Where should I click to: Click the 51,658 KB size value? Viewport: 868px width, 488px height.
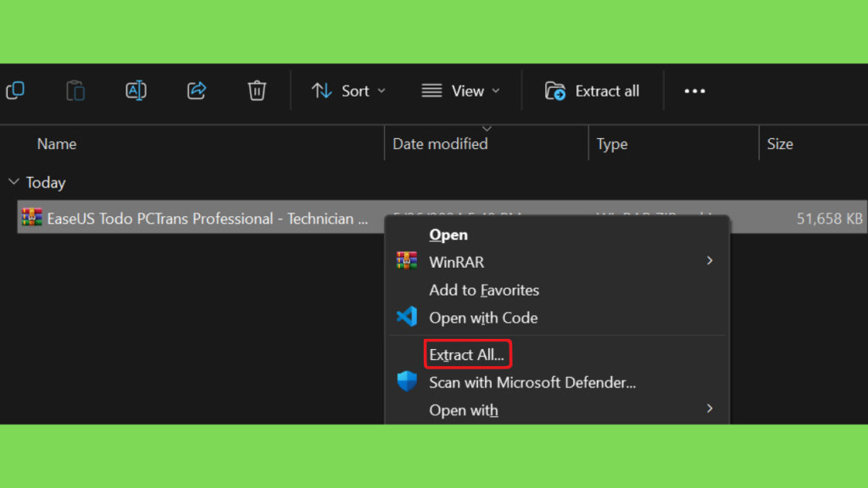click(829, 219)
